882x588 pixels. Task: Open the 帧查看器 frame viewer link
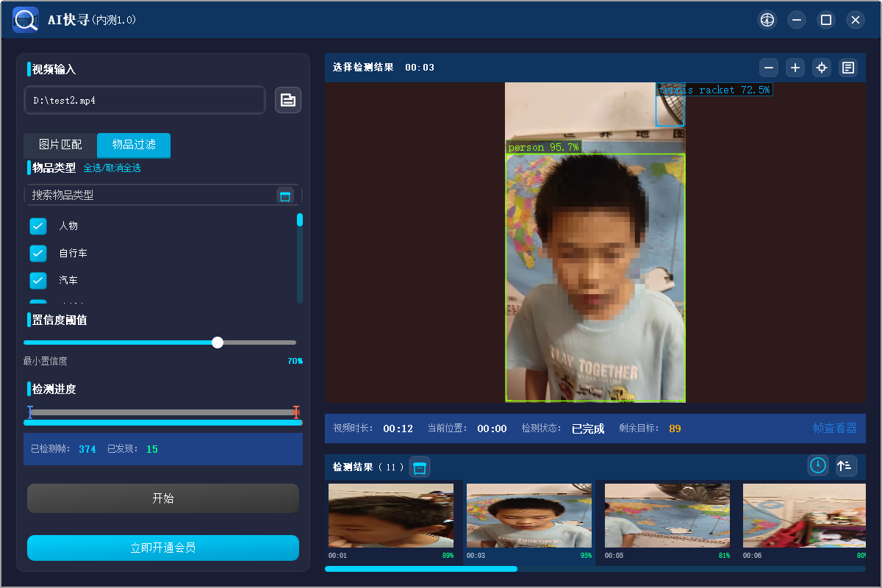coord(835,428)
